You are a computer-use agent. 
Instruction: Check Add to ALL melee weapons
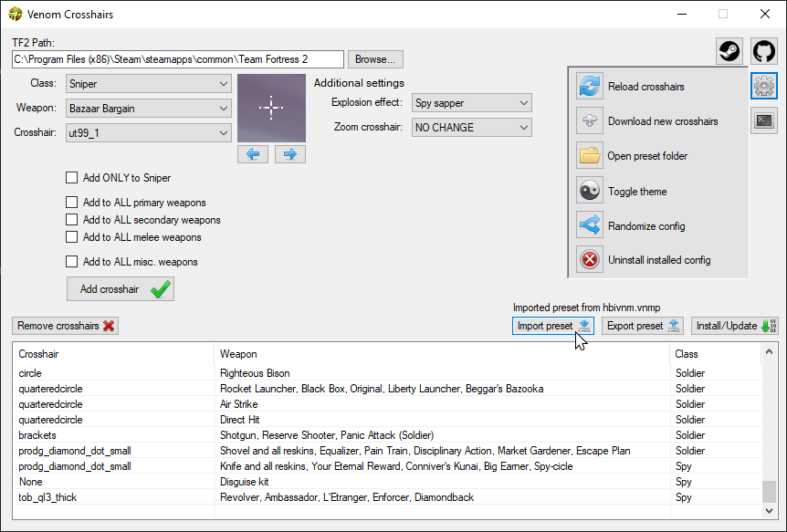(x=72, y=237)
